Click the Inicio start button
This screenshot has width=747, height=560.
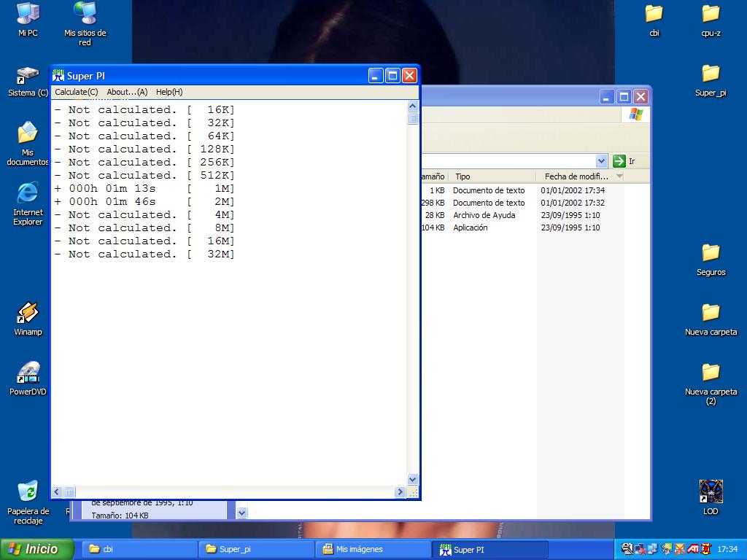tap(37, 549)
